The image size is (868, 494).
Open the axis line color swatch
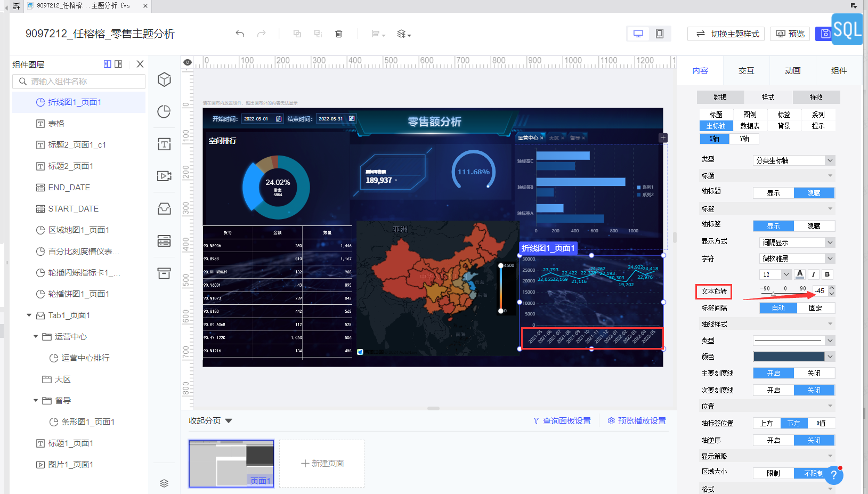pyautogui.click(x=789, y=357)
